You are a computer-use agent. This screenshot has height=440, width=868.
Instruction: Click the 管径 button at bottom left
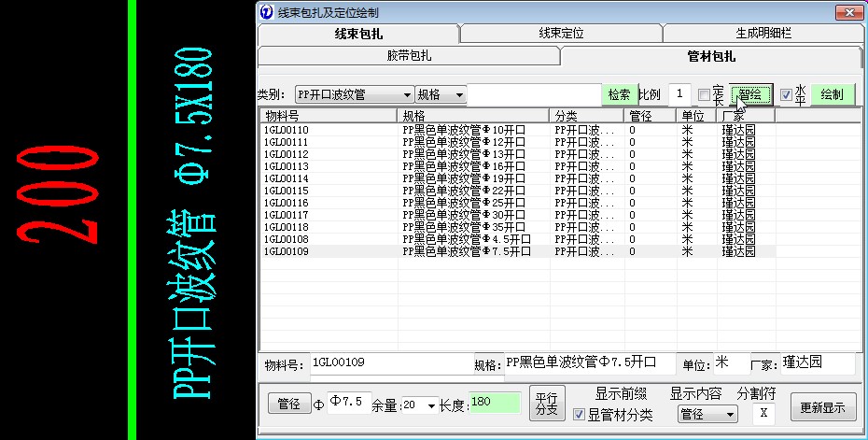[x=289, y=405]
